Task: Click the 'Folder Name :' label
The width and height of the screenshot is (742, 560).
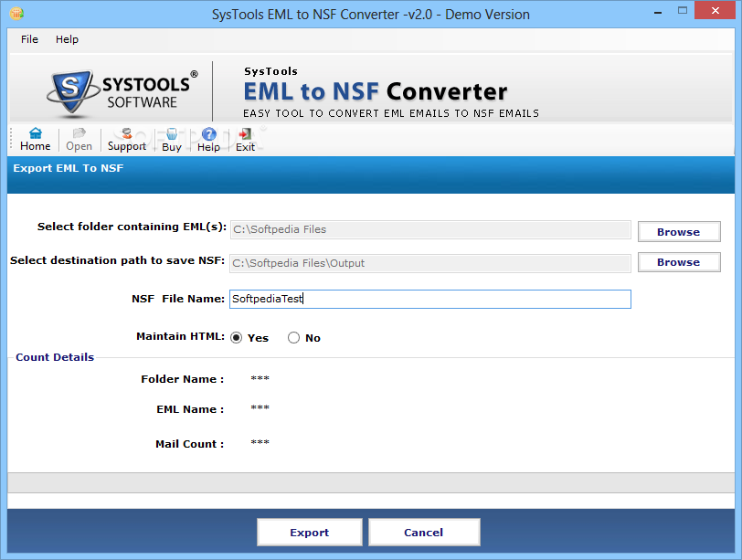Action: [x=182, y=379]
